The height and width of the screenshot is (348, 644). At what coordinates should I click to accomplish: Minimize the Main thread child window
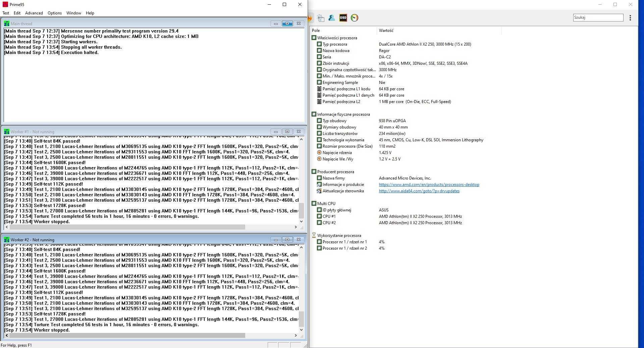click(276, 23)
